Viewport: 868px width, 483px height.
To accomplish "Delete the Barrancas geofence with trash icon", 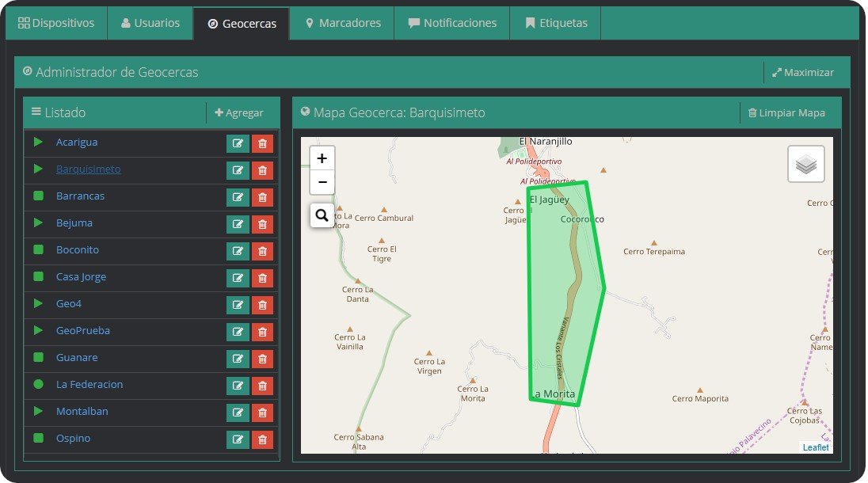I will point(262,197).
